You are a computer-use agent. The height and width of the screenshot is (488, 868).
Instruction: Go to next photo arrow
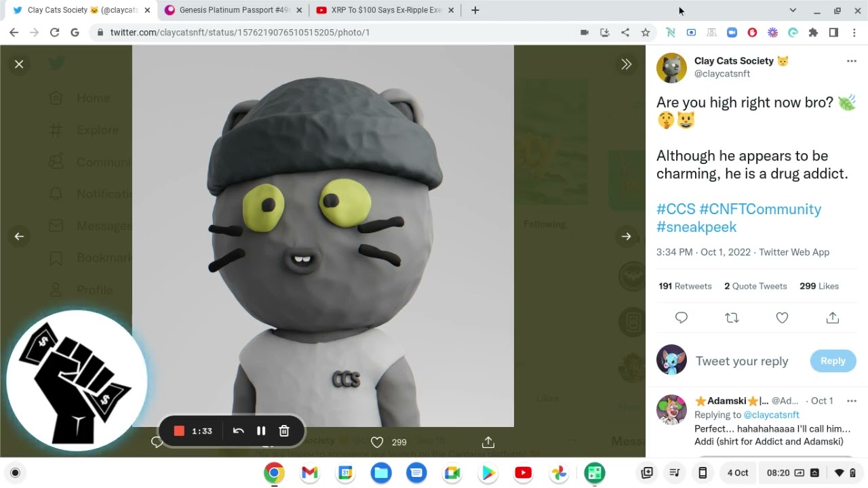pyautogui.click(x=626, y=236)
